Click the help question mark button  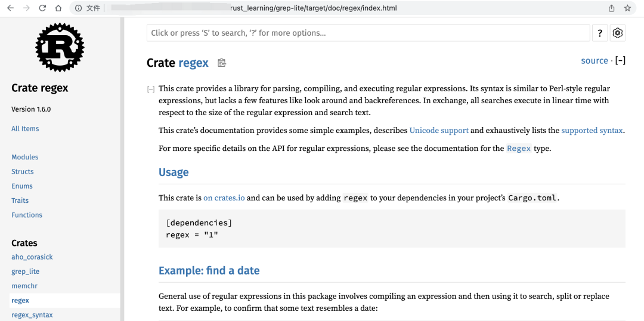600,33
